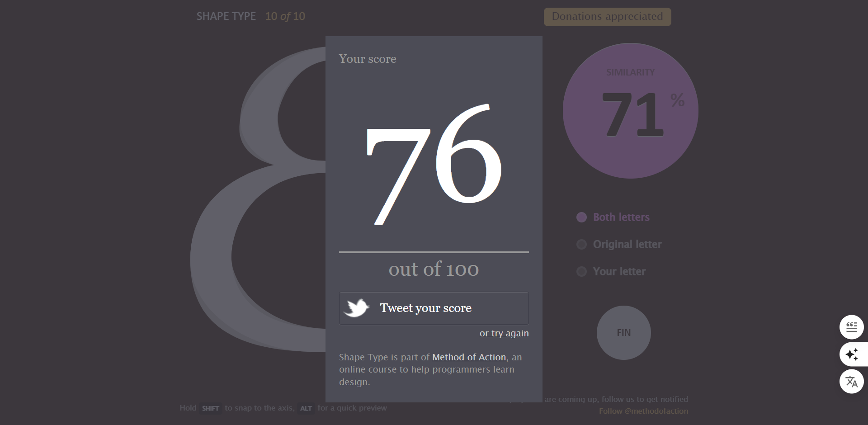This screenshot has width=868, height=425.
Task: Click the SHIFT key hint badge
Action: click(x=210, y=408)
